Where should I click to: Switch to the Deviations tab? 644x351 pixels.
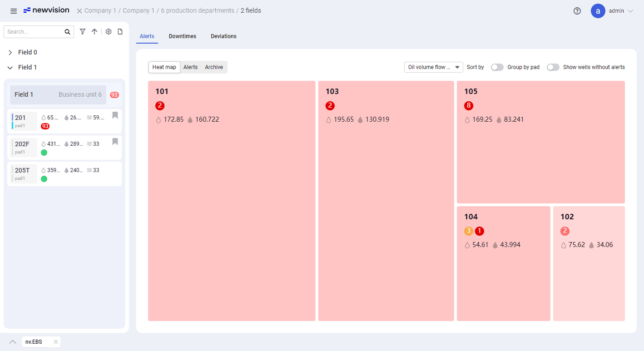coord(223,36)
